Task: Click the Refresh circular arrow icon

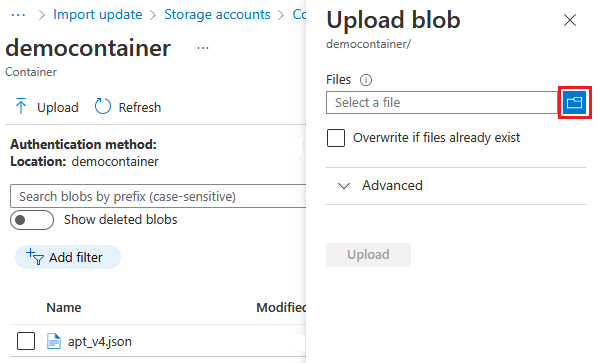Action: (103, 106)
